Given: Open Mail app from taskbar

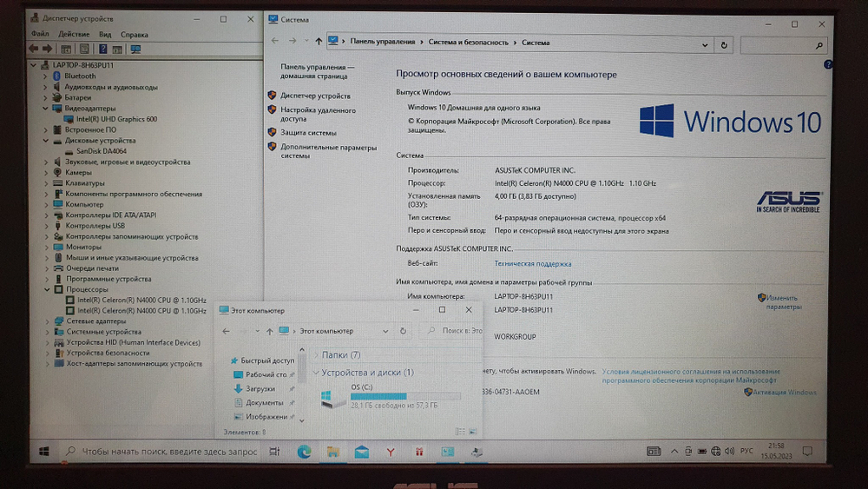Looking at the screenshot, I should point(362,452).
